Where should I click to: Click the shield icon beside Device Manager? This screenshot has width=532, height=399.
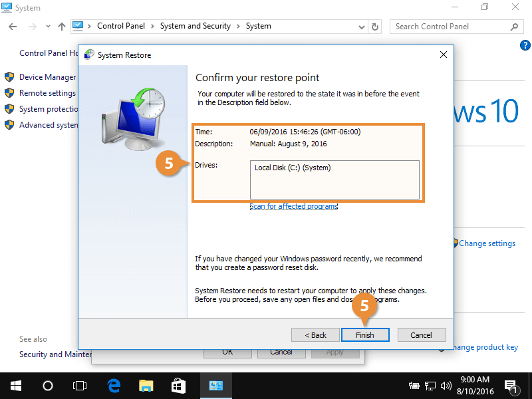pyautogui.click(x=9, y=76)
